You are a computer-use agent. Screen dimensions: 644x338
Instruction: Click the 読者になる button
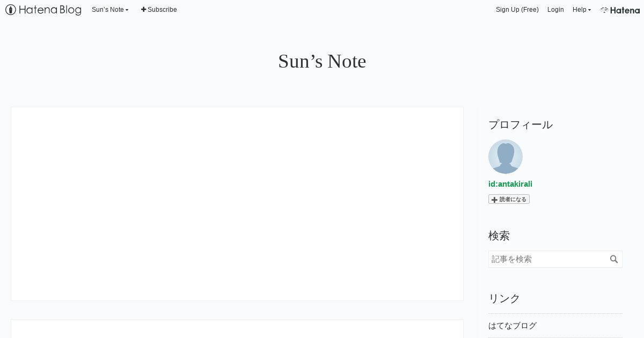tap(509, 199)
